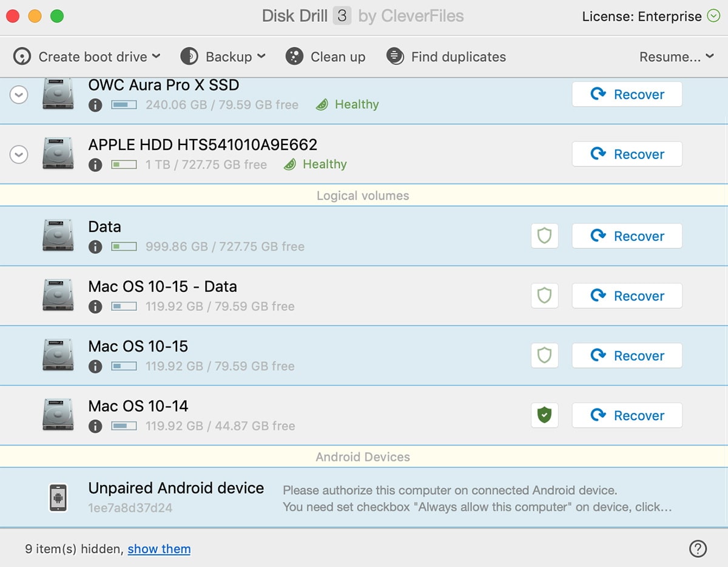Expand the APPLE HDD HTS541010A9E662 row

pyautogui.click(x=19, y=155)
